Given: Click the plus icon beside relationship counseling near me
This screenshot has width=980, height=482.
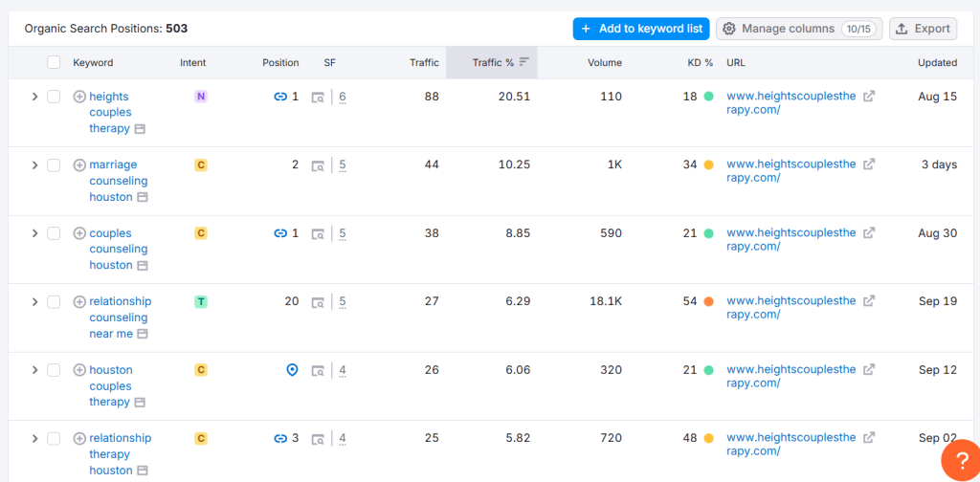Looking at the screenshot, I should (x=79, y=301).
